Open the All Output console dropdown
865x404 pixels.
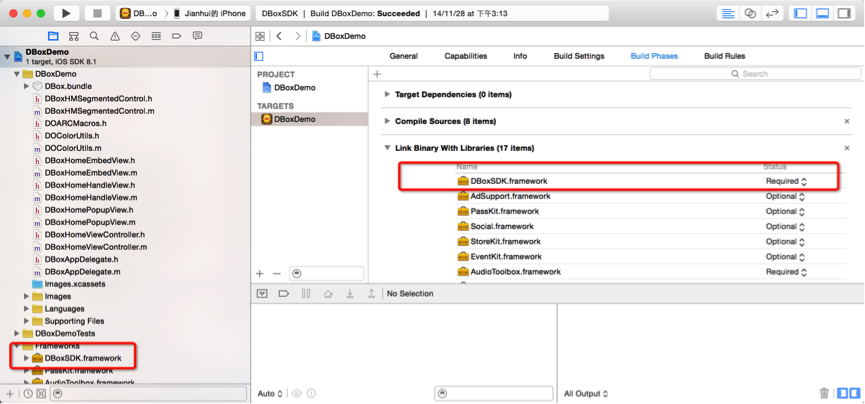coord(586,394)
